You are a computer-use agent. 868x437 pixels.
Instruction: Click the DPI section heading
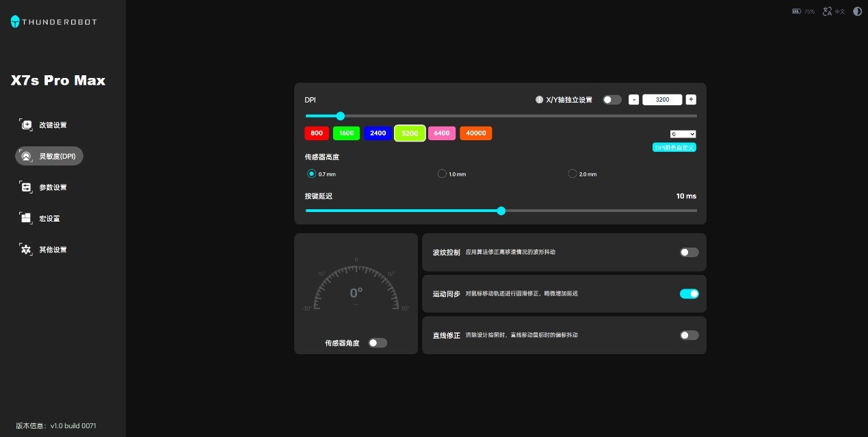click(x=311, y=100)
